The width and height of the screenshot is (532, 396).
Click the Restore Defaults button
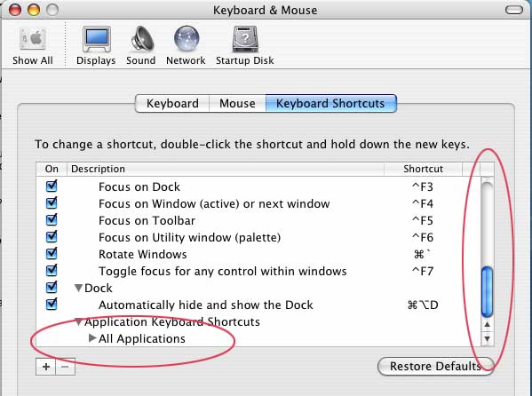[436, 367]
